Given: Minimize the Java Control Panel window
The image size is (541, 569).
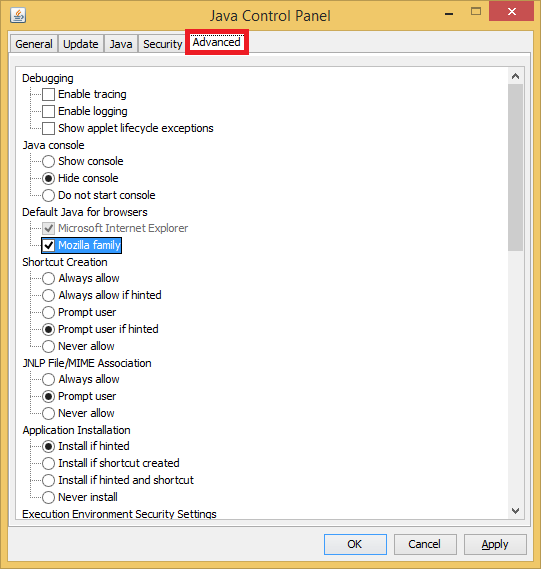Looking at the screenshot, I should (449, 14).
